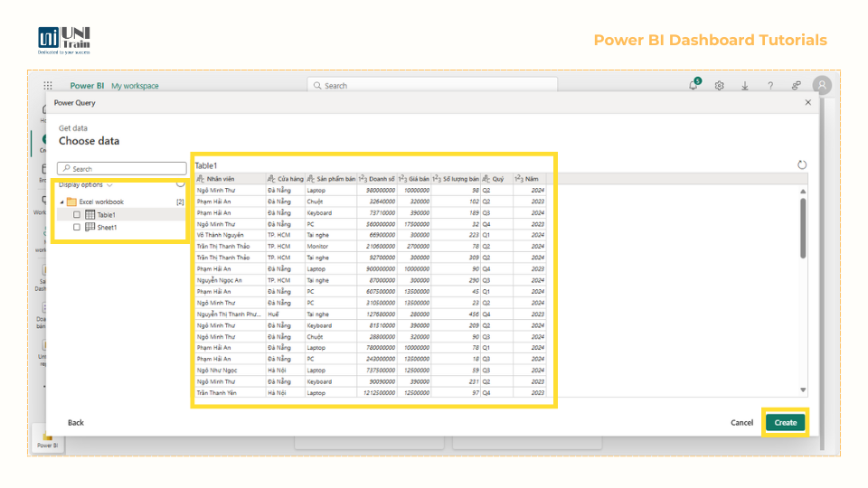This screenshot has height=488, width=868.
Task: Click the Power BI header link
Action: coord(87,86)
